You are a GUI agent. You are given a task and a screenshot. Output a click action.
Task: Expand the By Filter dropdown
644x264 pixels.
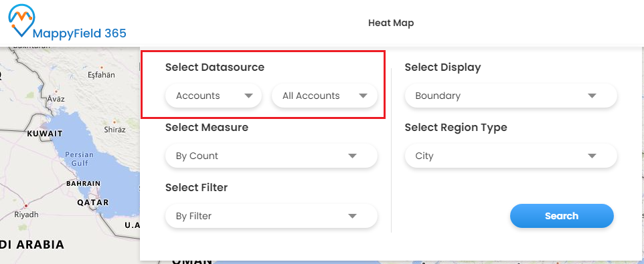click(x=271, y=216)
